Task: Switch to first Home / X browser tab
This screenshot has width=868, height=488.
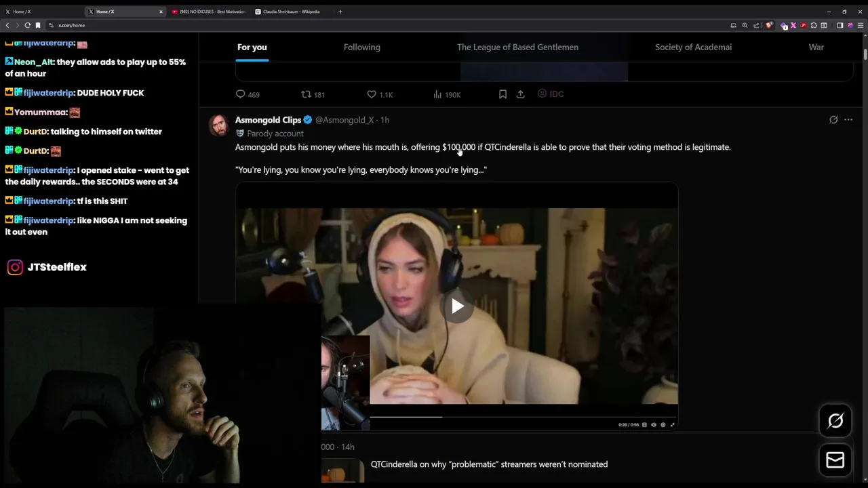Action: click(x=41, y=12)
